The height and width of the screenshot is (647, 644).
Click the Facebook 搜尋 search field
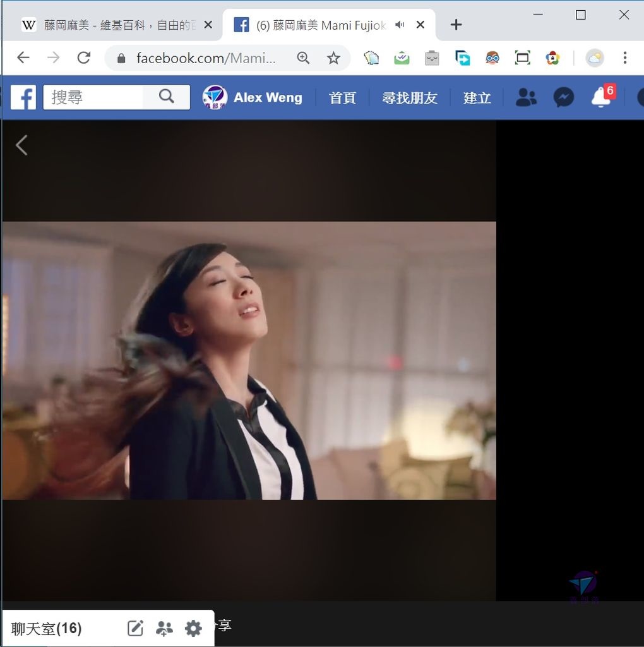(93, 97)
